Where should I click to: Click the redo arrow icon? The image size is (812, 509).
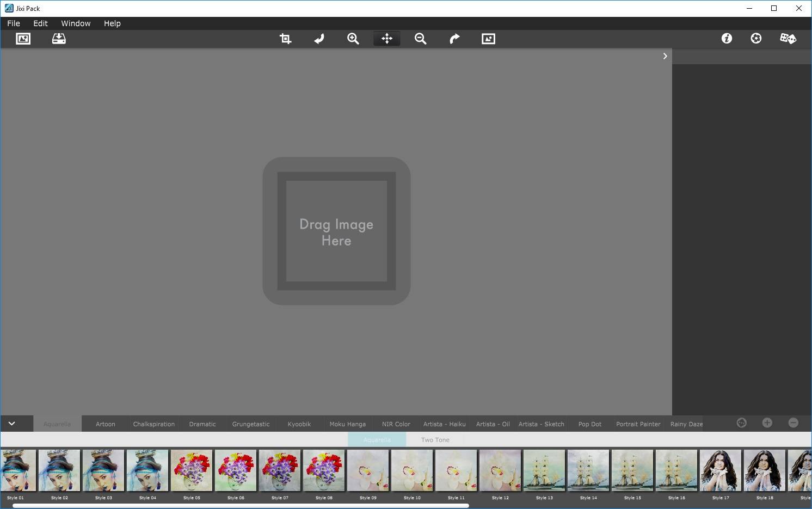(x=454, y=39)
